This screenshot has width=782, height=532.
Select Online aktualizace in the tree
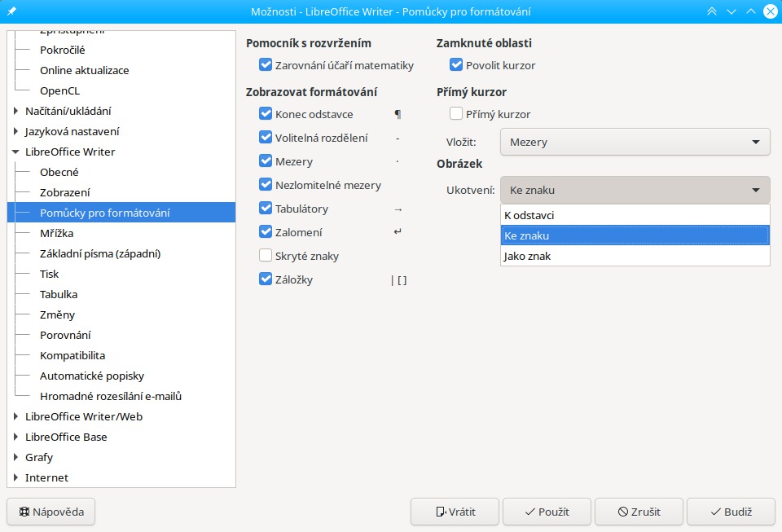point(84,70)
